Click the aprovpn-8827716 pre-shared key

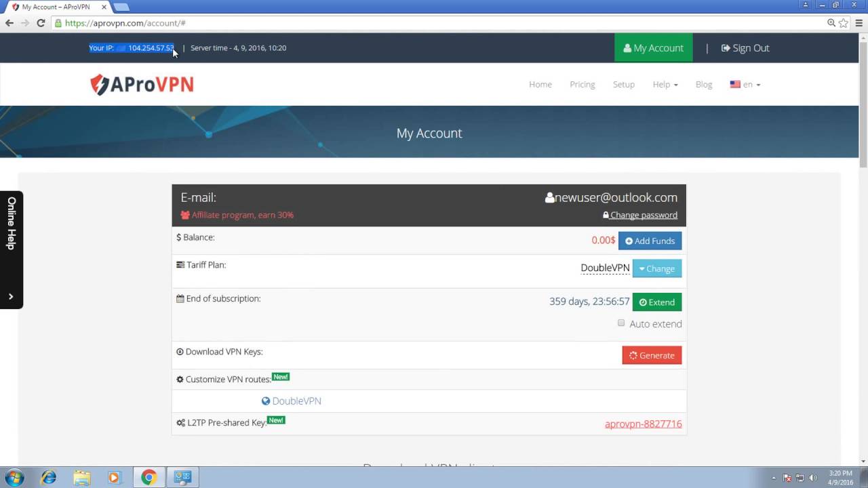tap(644, 424)
